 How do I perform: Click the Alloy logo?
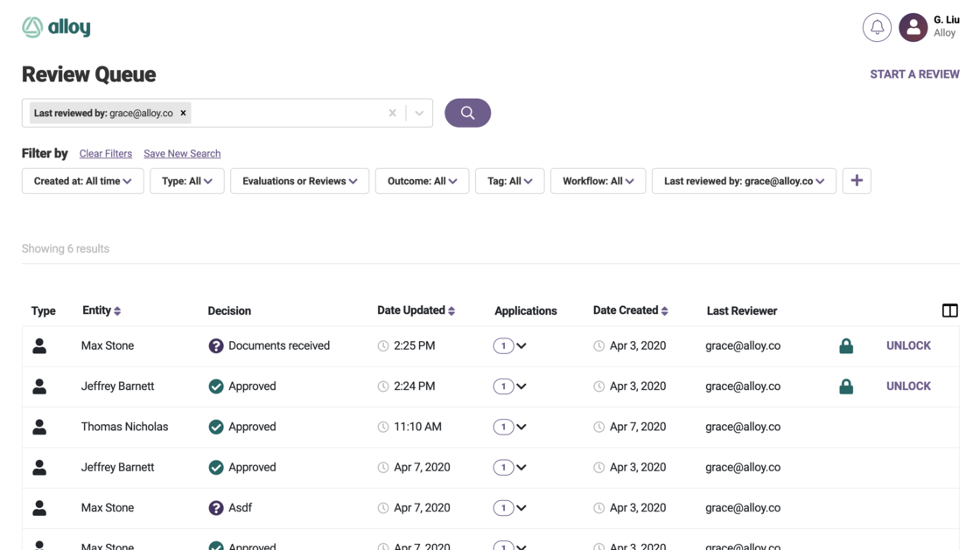(57, 27)
